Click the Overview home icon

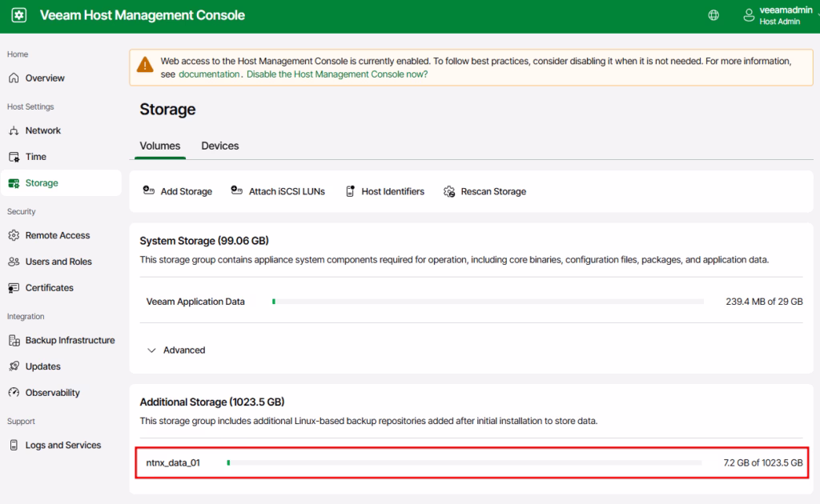14,78
